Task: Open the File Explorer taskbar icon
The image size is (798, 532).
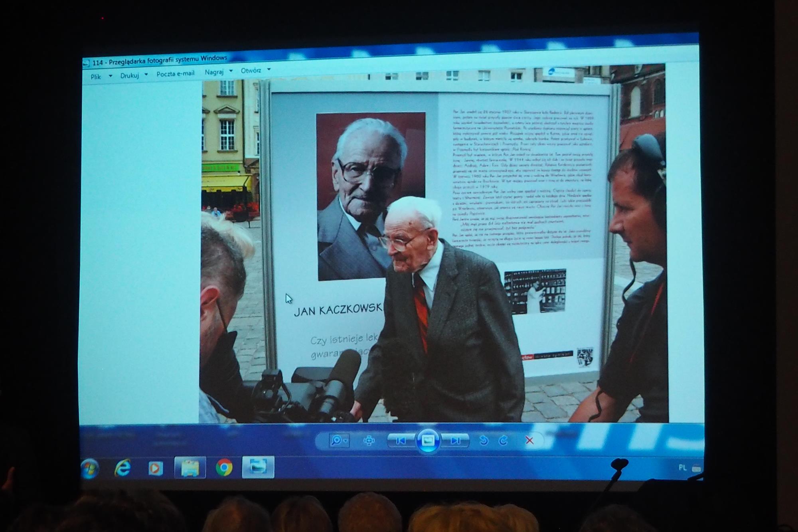Action: tap(190, 467)
